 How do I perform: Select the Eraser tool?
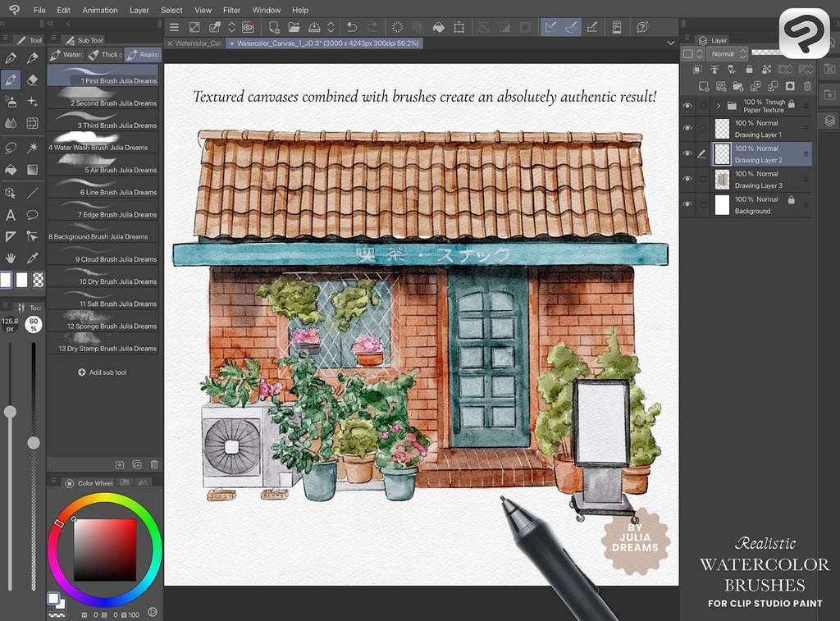pos(31,80)
